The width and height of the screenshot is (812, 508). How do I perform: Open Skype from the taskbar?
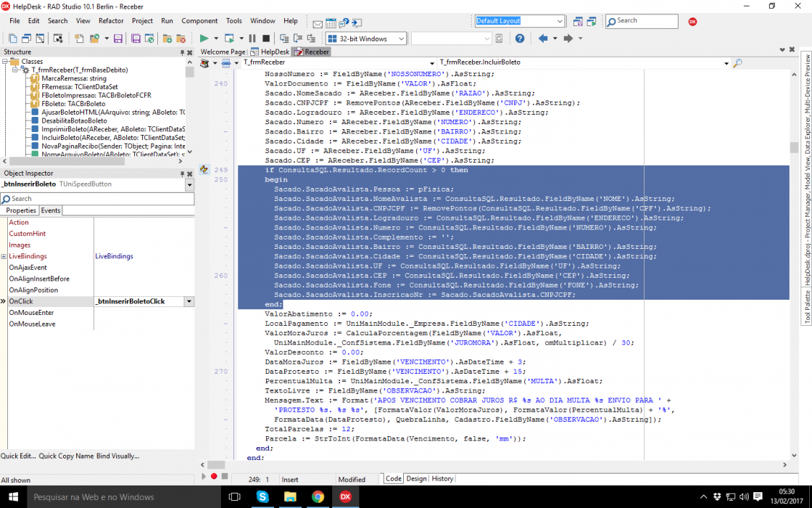(262, 496)
